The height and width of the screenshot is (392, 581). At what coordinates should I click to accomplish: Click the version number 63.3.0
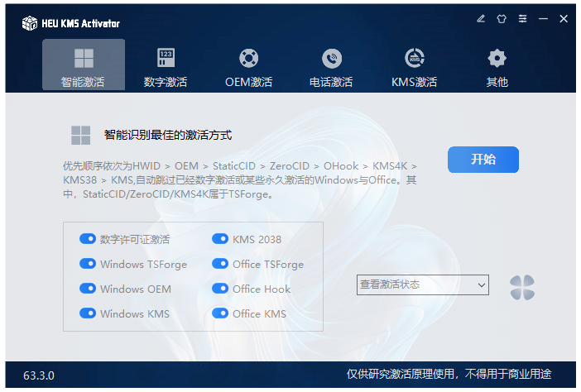[x=39, y=375]
